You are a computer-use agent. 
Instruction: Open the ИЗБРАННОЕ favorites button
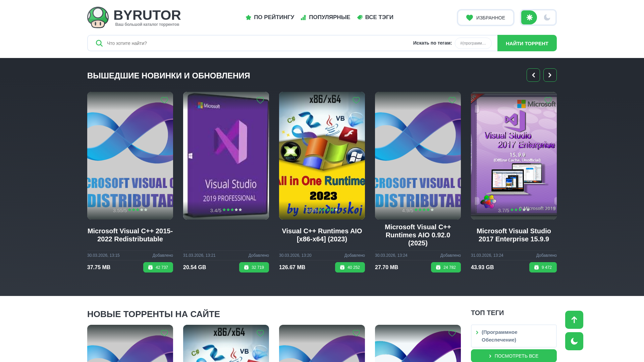(x=485, y=18)
